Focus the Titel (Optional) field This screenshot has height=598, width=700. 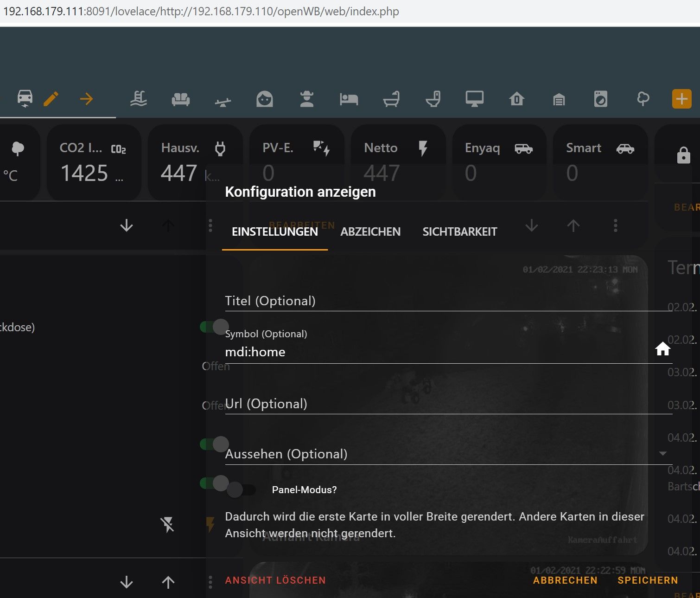pos(448,301)
